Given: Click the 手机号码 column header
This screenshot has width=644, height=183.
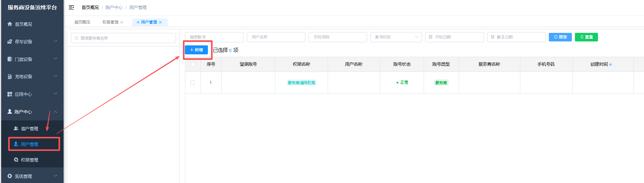Looking at the screenshot, I should (x=546, y=64).
